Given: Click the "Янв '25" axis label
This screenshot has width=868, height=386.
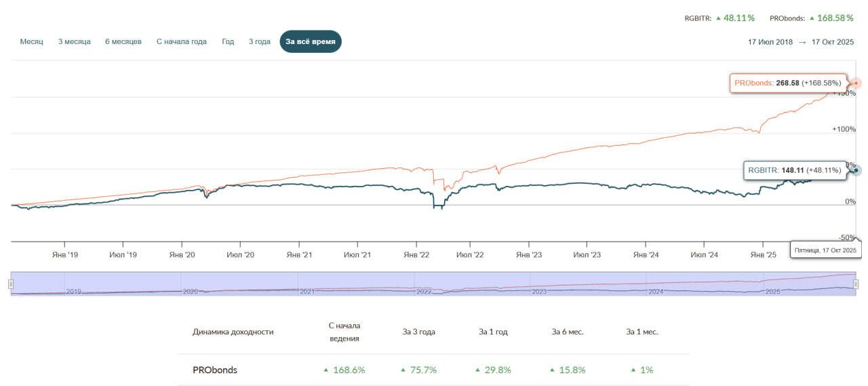Looking at the screenshot, I should pyautogui.click(x=763, y=255).
